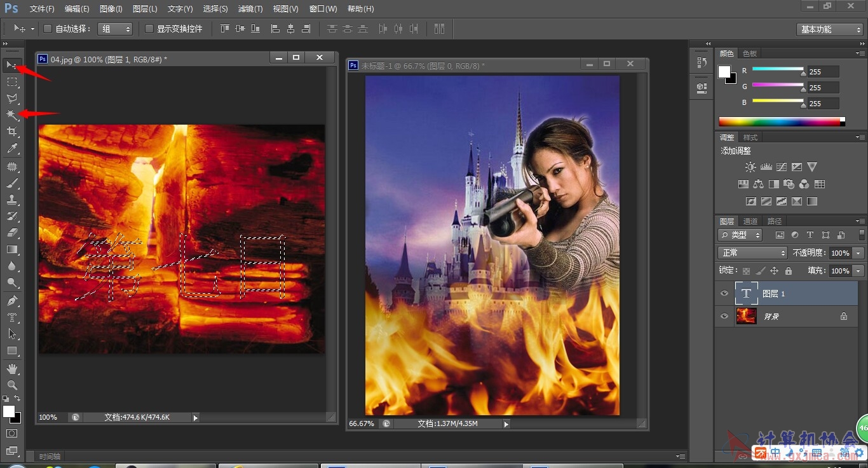Image resolution: width=868 pixels, height=468 pixels.
Task: Select the Brush tool
Action: 11,183
